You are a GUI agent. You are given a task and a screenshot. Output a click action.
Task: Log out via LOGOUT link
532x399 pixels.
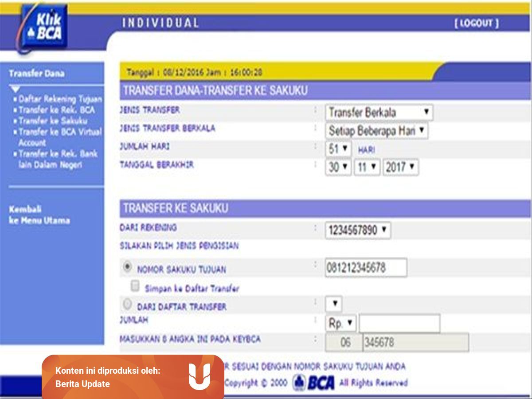coord(477,23)
